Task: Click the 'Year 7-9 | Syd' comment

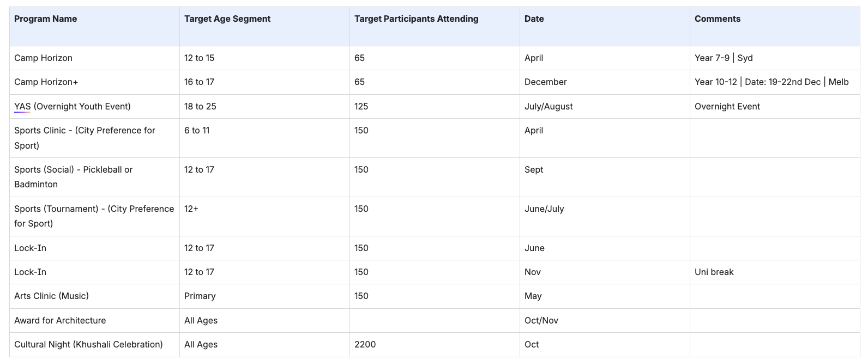Action: (x=723, y=58)
